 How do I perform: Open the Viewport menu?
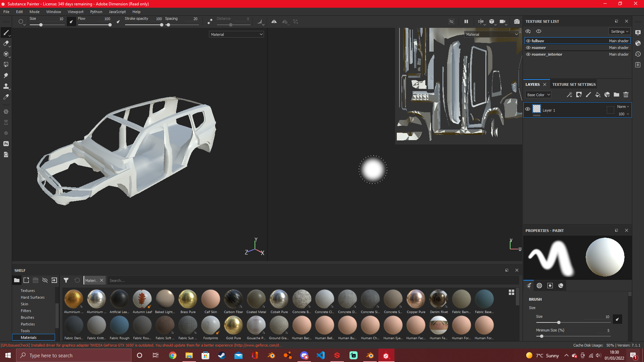pos(75,12)
